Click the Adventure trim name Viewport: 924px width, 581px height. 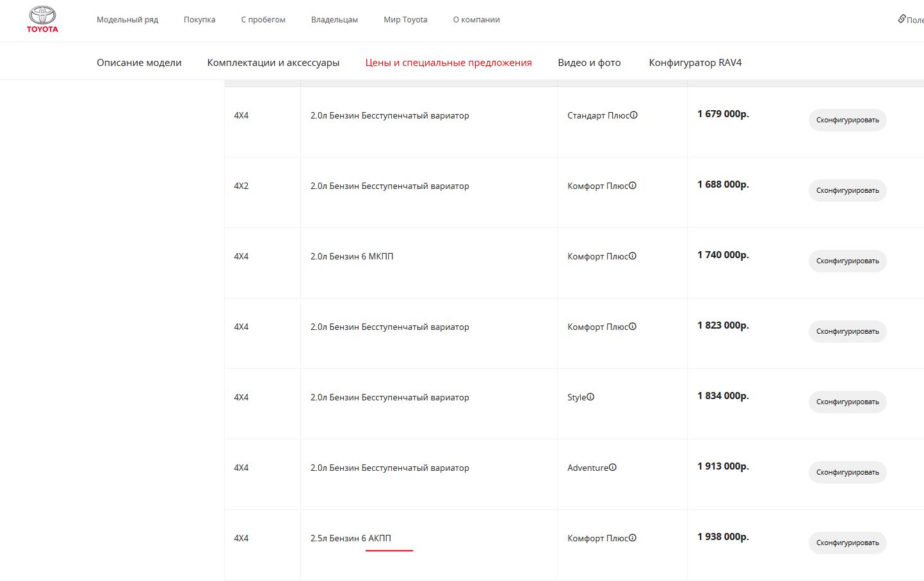click(x=588, y=468)
